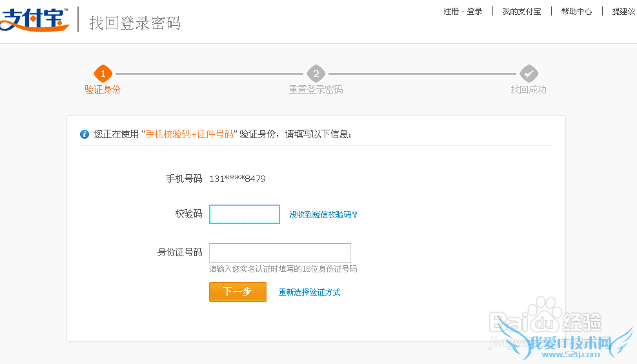Click 没收到短信校验码? link
The height and width of the screenshot is (364, 637).
pos(323,215)
